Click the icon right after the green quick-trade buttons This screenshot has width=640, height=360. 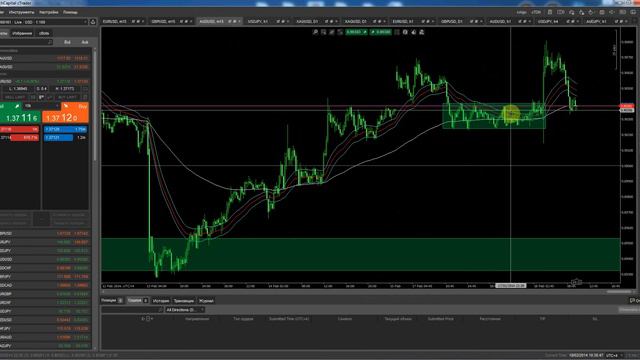coord(397,32)
